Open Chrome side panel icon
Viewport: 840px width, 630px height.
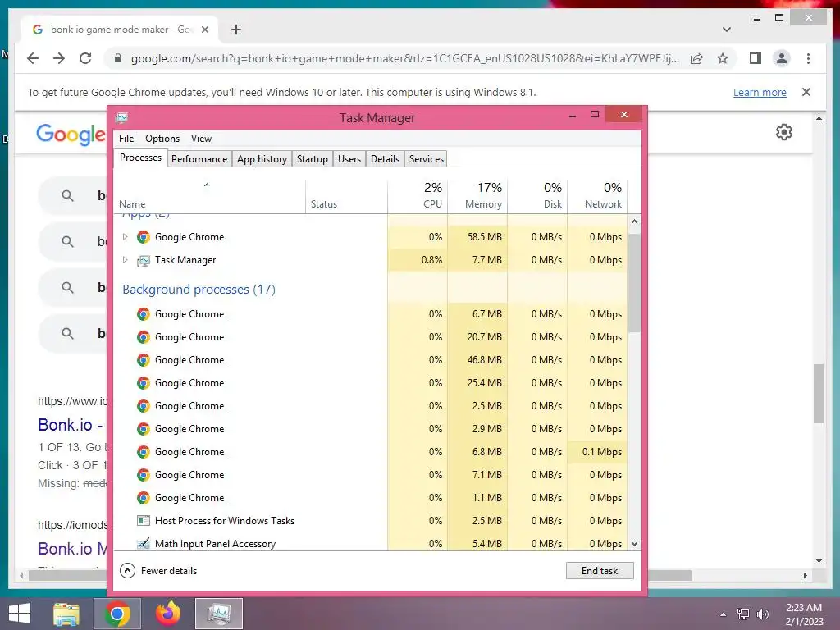click(756, 58)
